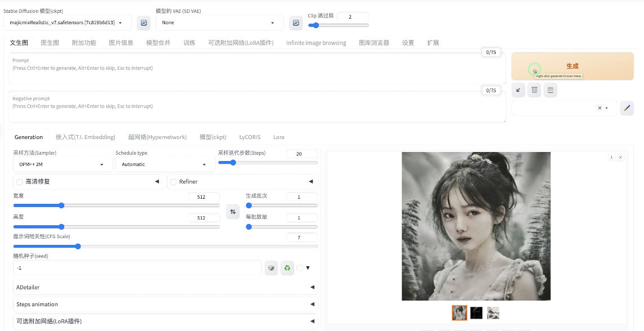Click the clipboard icon to show extra networks
644x331 pixels.
550,90
